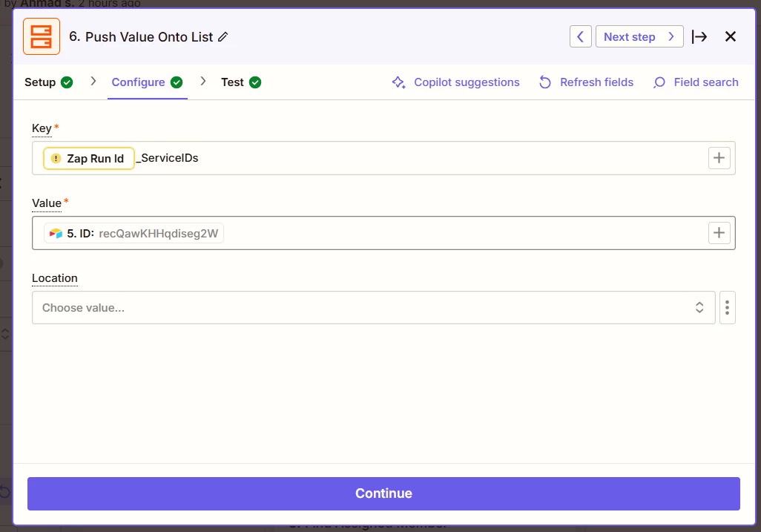
Task: Click the warning icon on Zap Run Id pill
Action: (56, 158)
